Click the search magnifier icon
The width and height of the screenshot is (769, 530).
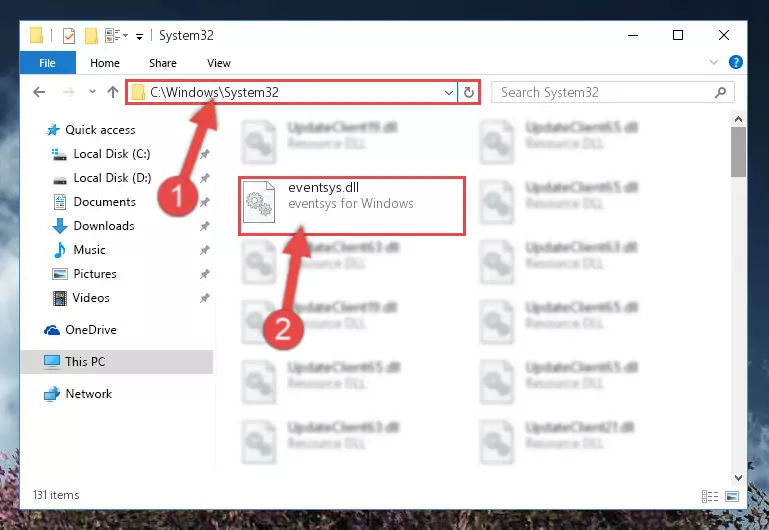[720, 92]
